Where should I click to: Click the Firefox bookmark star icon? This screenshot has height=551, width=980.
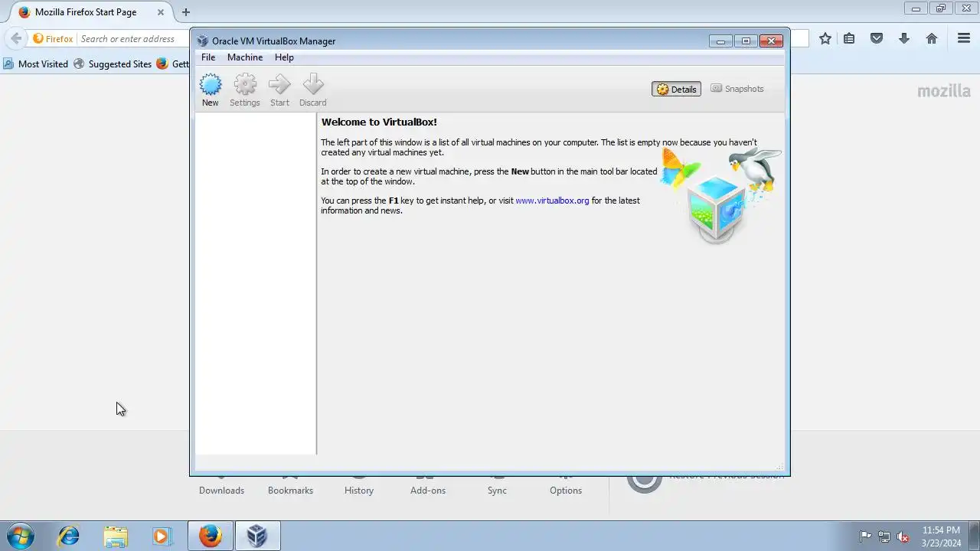[x=825, y=38]
